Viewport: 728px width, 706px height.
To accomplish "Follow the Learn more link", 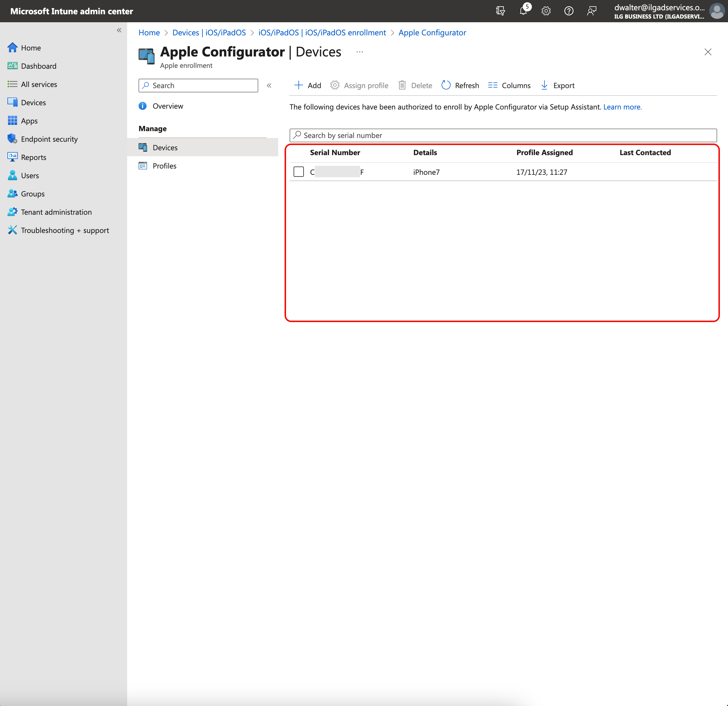I will point(622,107).
